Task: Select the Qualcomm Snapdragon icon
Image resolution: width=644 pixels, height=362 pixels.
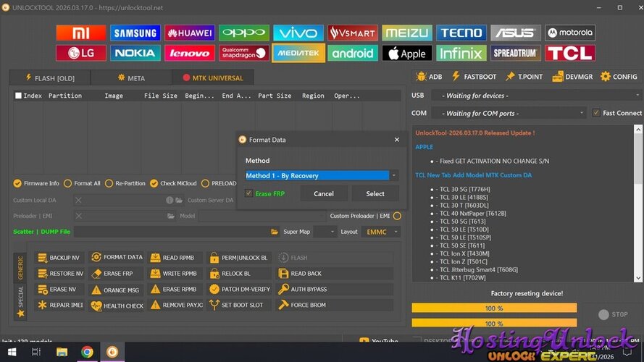Action: (244, 54)
